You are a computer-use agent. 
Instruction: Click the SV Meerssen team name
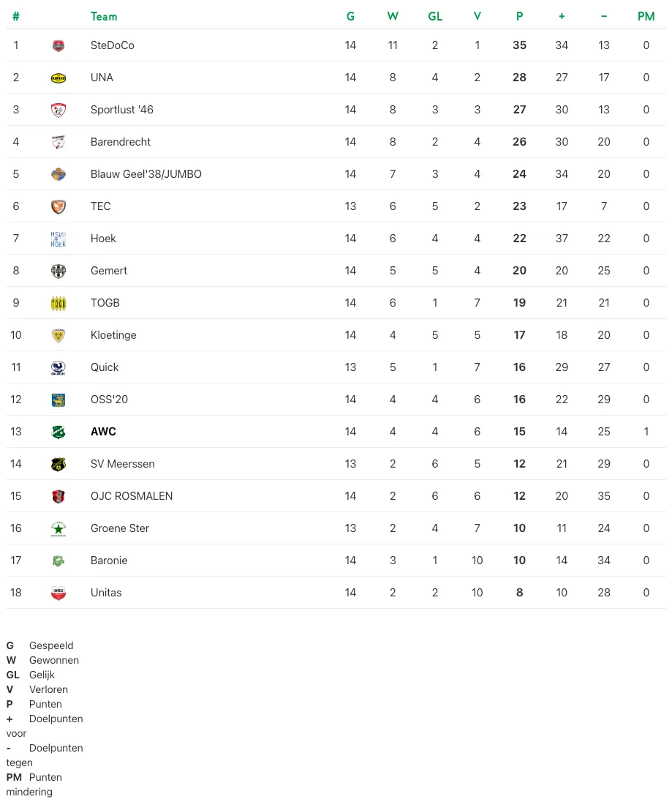tap(123, 464)
